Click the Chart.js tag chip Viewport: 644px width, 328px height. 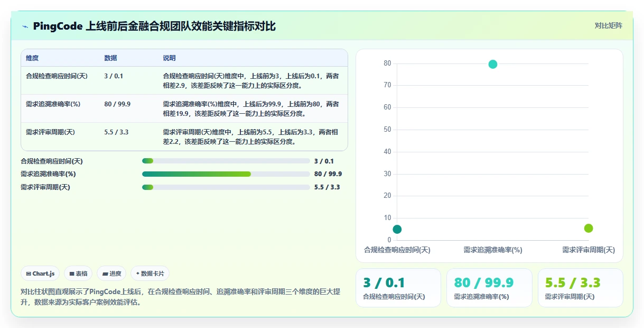tap(40, 274)
